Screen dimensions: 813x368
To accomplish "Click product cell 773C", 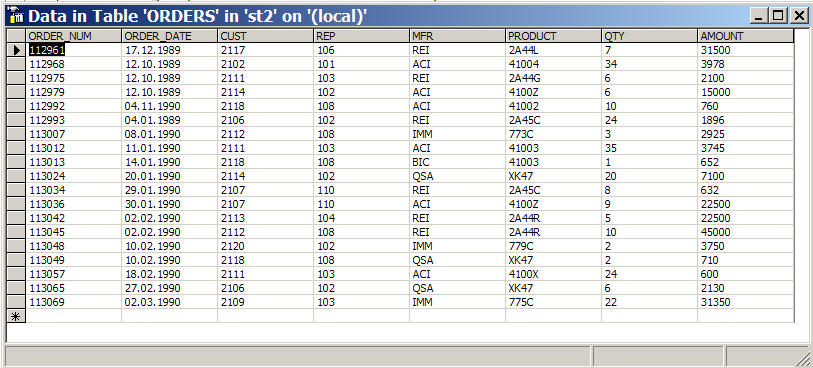I will click(x=553, y=134).
